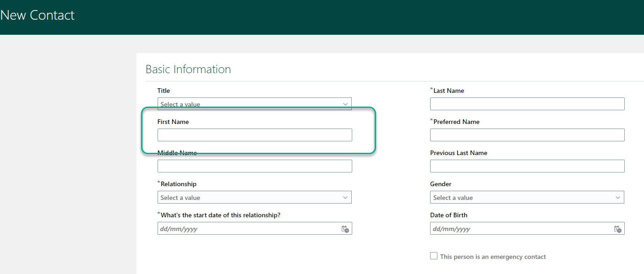Click inside the Previous Last Name field
The width and height of the screenshot is (644, 274).
(x=527, y=166)
